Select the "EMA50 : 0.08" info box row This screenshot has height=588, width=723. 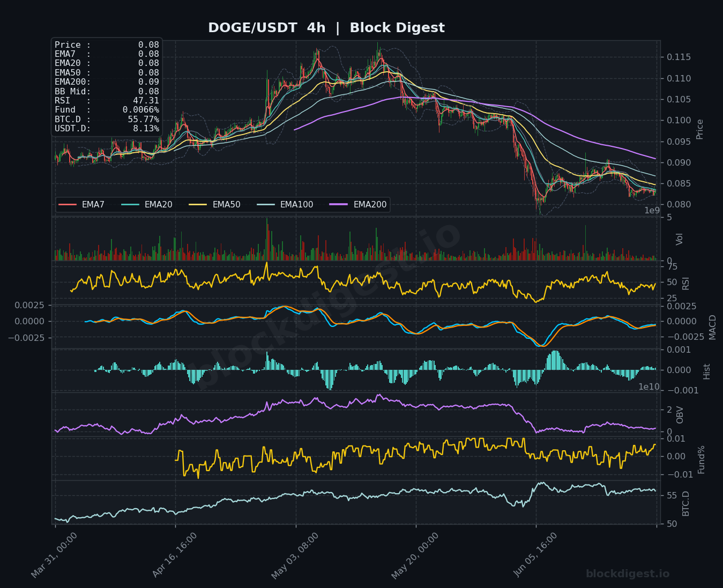click(107, 73)
